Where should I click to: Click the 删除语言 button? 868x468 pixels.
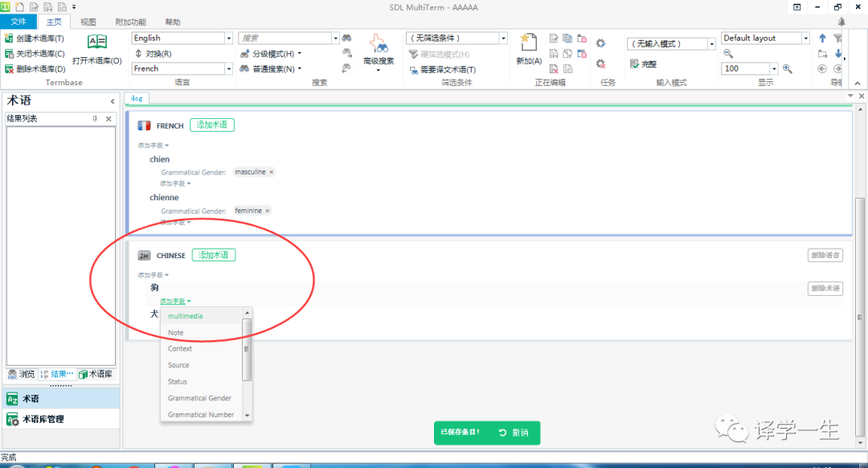(x=825, y=256)
